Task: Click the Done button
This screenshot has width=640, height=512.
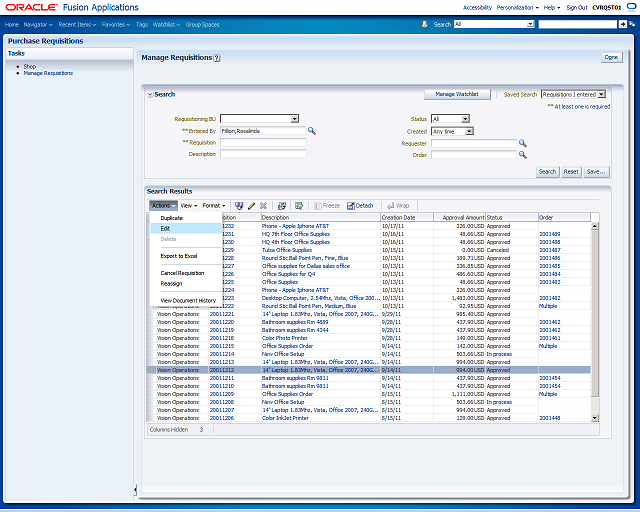Action: pyautogui.click(x=611, y=58)
